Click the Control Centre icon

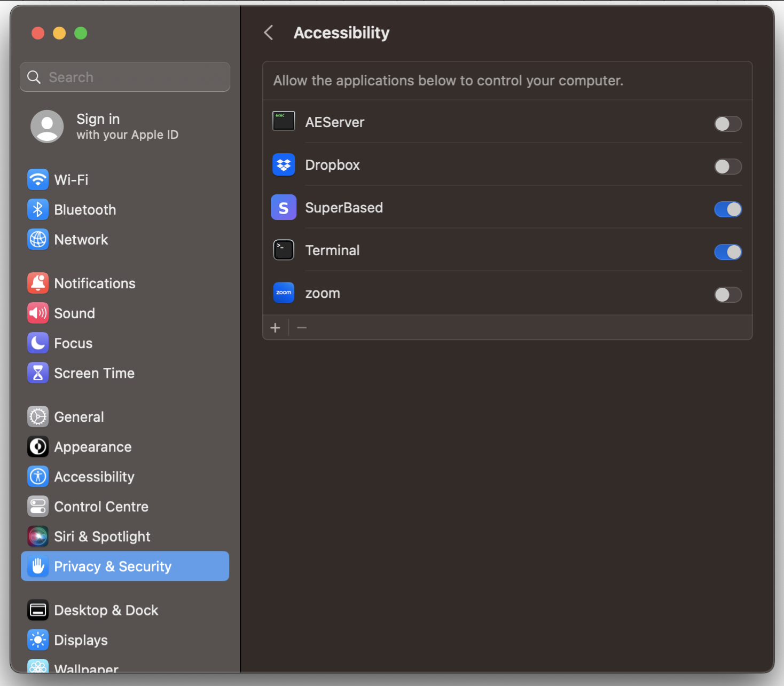(x=38, y=507)
